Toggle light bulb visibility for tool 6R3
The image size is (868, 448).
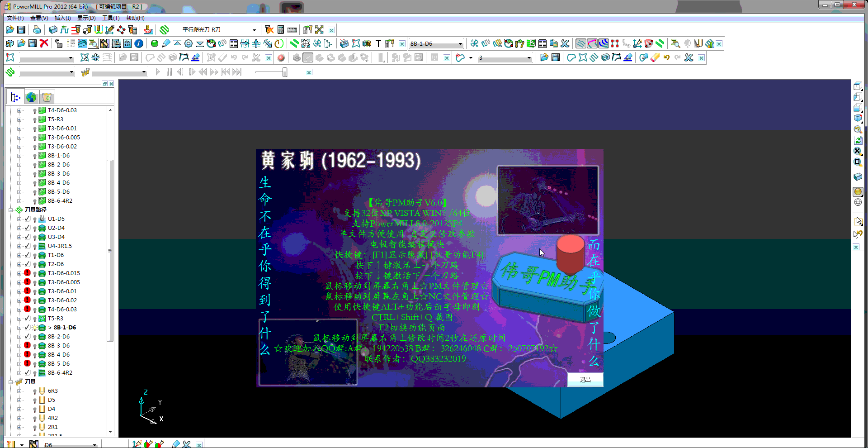point(34,391)
